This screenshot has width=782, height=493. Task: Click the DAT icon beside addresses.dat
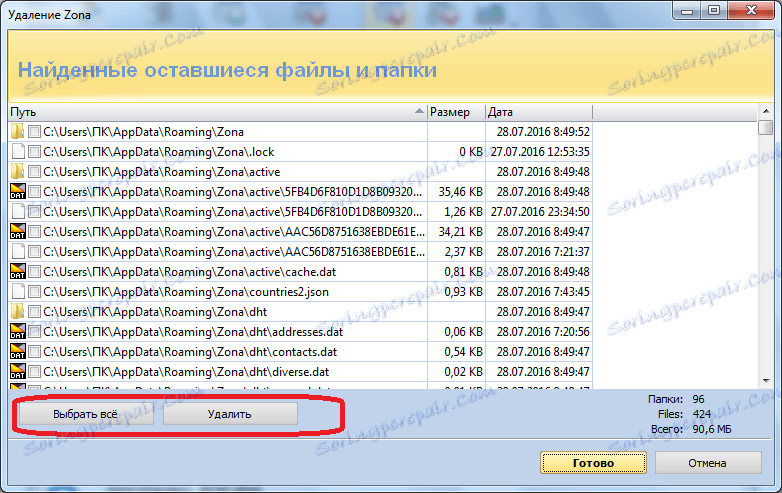(x=18, y=331)
